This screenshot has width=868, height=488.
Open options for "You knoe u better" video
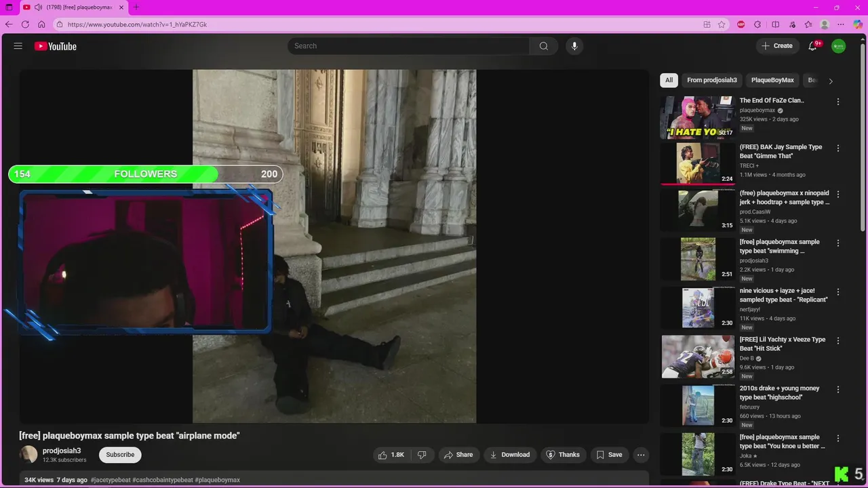(838, 438)
